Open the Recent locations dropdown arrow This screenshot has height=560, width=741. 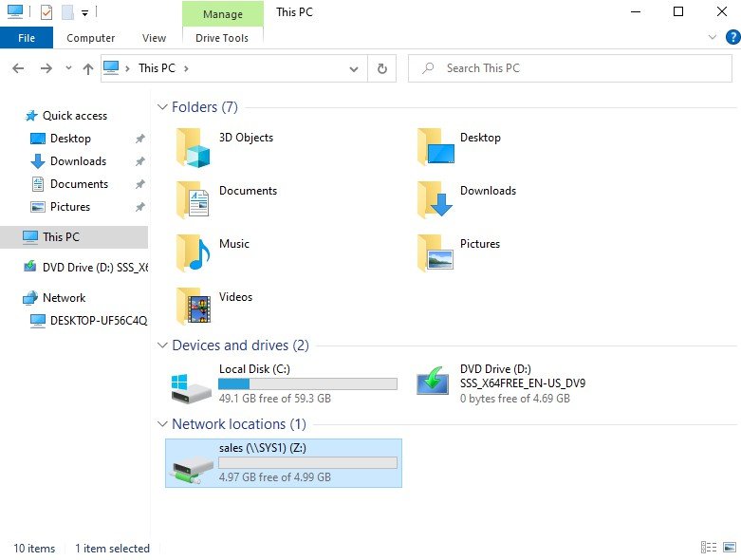click(x=68, y=68)
